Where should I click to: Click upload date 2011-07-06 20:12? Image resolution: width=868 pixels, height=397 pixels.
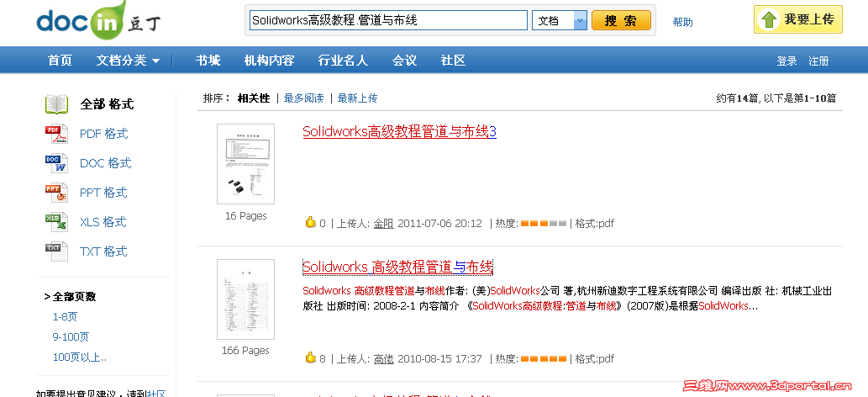[x=439, y=224]
